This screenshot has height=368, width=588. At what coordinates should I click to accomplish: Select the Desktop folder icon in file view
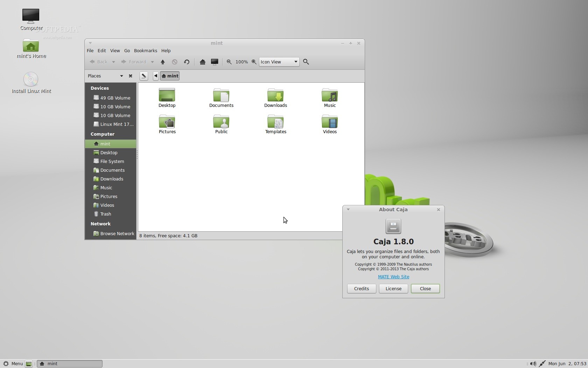click(x=167, y=95)
